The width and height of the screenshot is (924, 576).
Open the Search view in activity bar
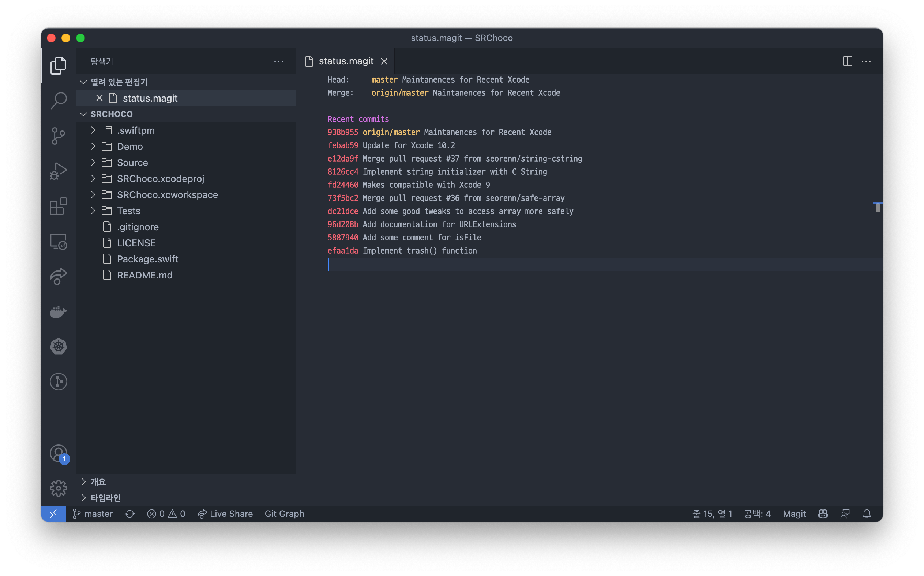coord(58,101)
